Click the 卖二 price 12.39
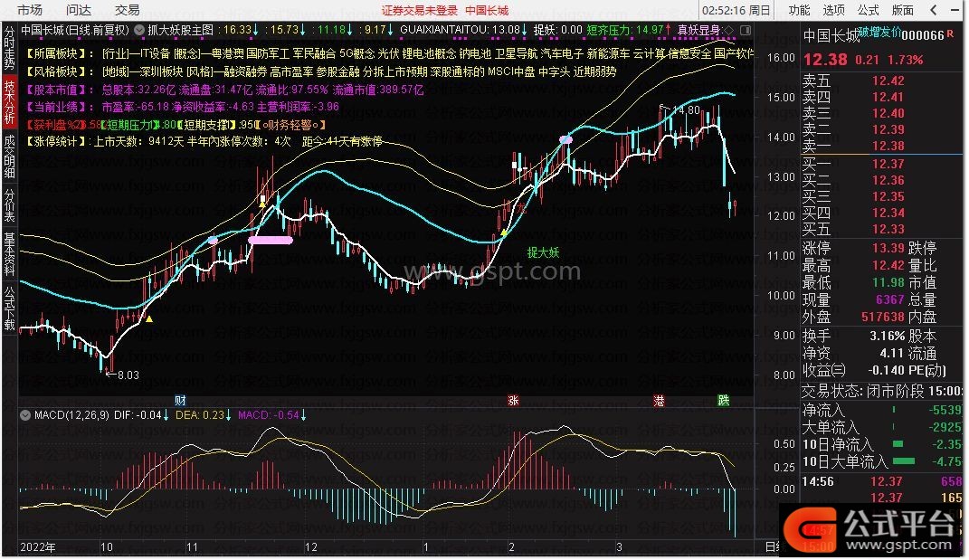Viewport: 969px width, 560px height. pos(888,129)
